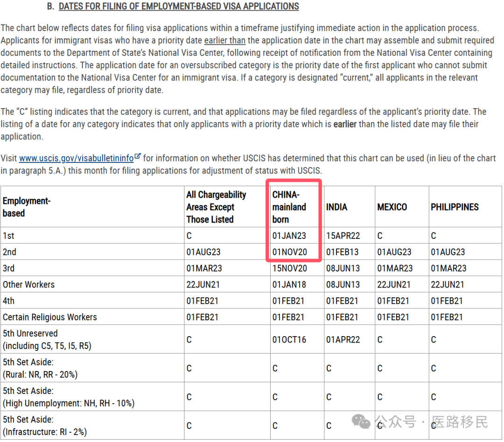This screenshot has height=442, width=504.
Task: Click the "C" for 1st under MEXICO
Action: click(x=380, y=236)
